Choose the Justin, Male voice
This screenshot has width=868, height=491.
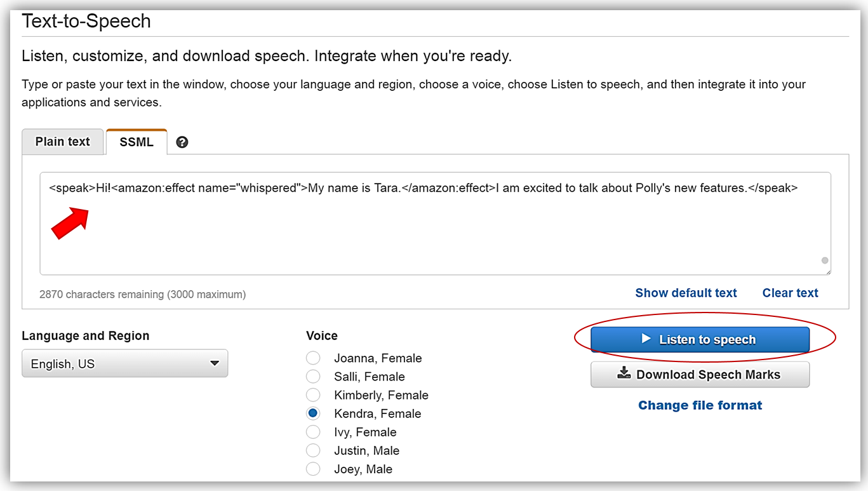pos(313,450)
